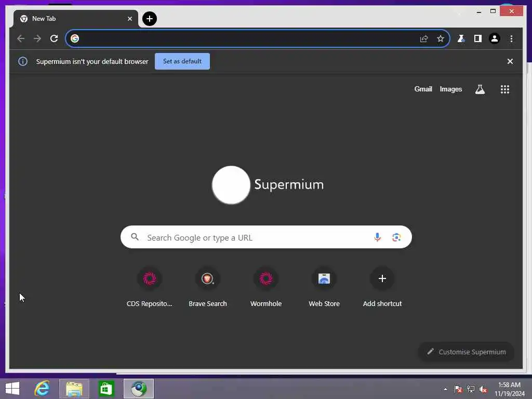Open the Gmail link
This screenshot has height=399, width=532.
coord(423,89)
